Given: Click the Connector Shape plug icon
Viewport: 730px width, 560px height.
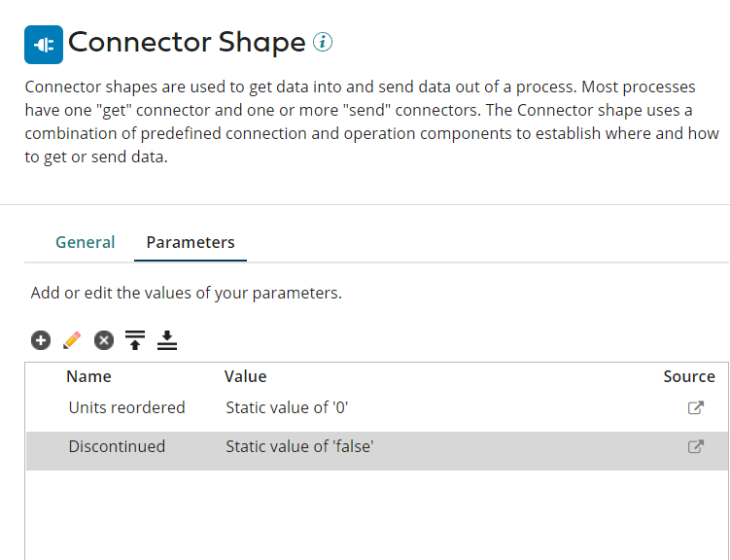Looking at the screenshot, I should coord(44,45).
